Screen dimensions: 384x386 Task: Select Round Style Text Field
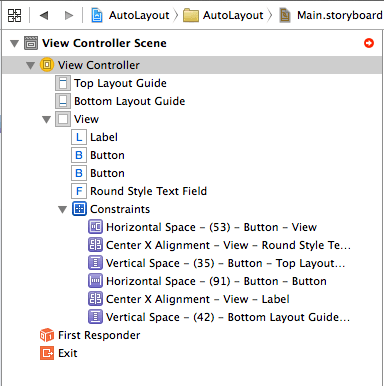(x=148, y=191)
